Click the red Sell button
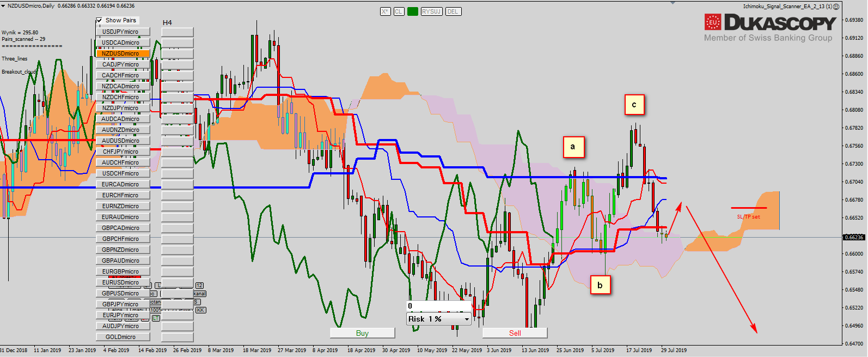 [515, 333]
